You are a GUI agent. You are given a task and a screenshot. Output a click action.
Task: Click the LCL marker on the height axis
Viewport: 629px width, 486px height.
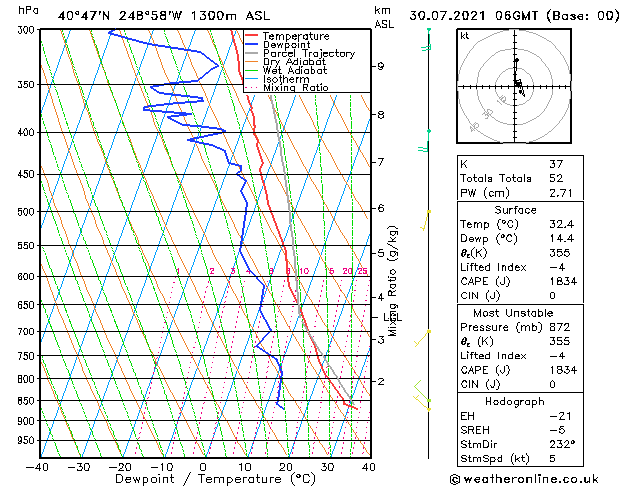pyautogui.click(x=392, y=318)
